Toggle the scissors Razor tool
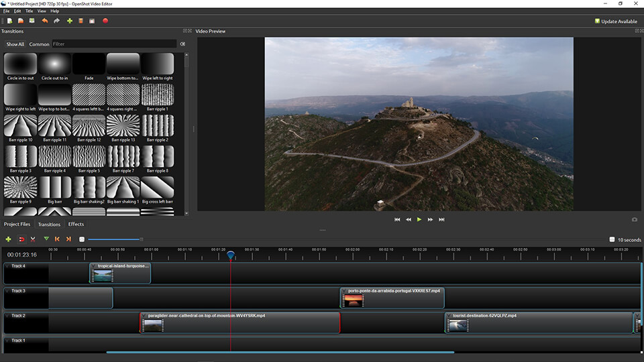644x362 pixels. 33,239
